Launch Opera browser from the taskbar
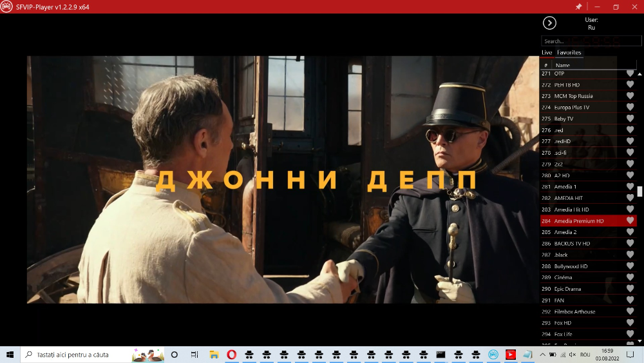644x363 pixels. 232,355
